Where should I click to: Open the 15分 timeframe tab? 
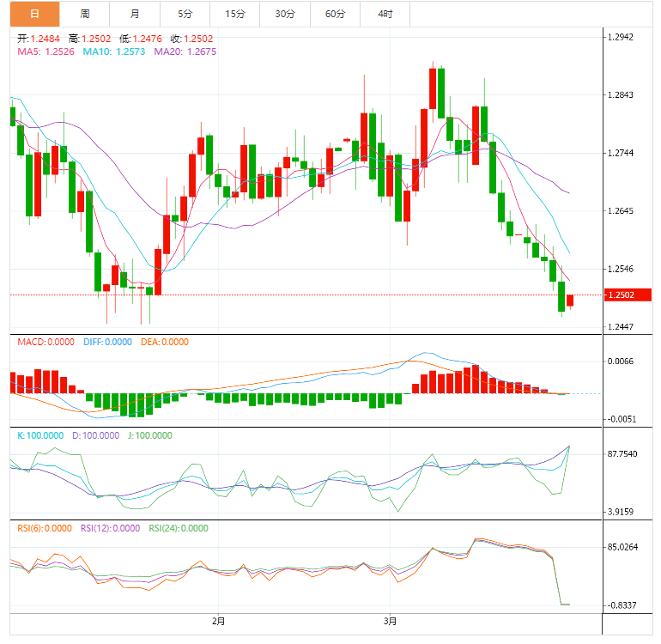[x=235, y=14]
